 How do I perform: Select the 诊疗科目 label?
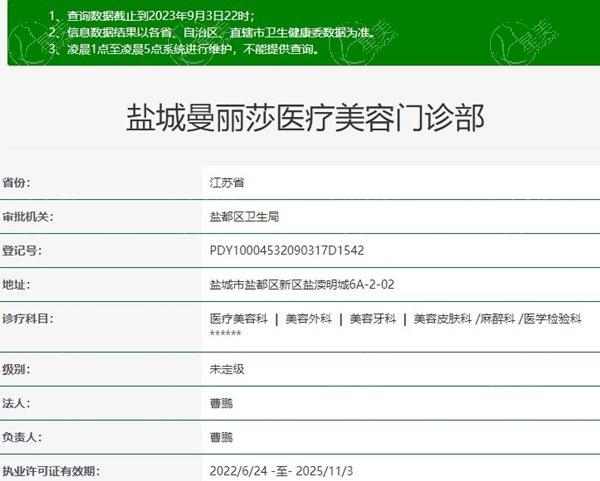pyautogui.click(x=28, y=318)
